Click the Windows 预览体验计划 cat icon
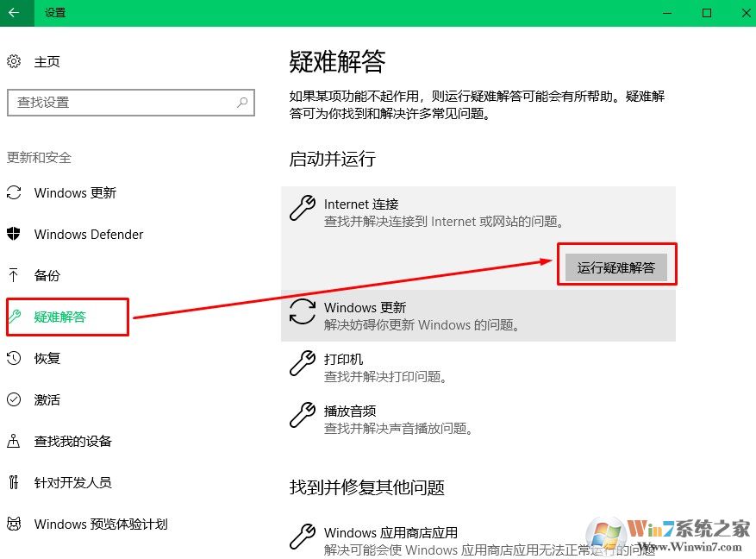This screenshot has height=559, width=756. tap(14, 524)
